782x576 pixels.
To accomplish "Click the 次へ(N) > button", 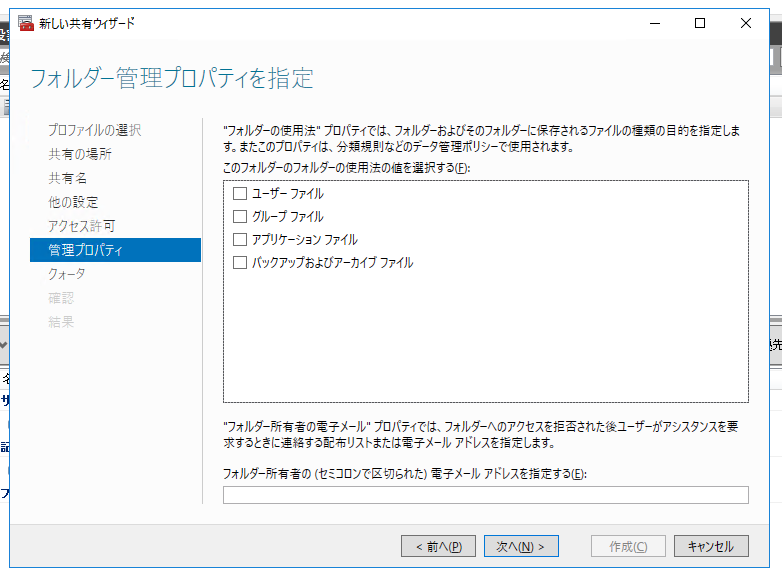I will [x=521, y=546].
